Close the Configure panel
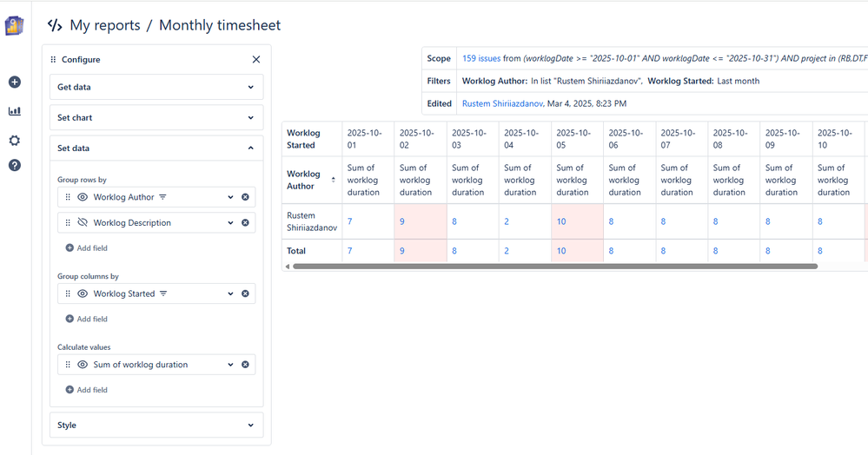 255,59
